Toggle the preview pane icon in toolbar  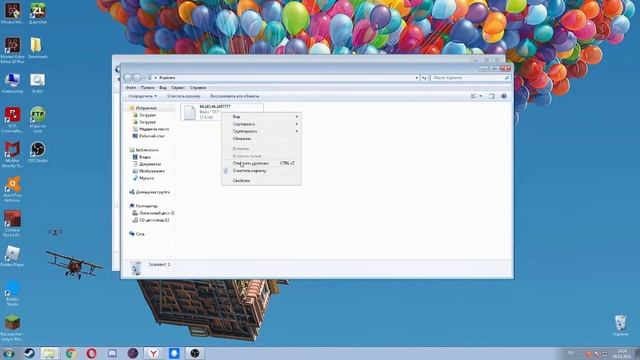point(492,96)
